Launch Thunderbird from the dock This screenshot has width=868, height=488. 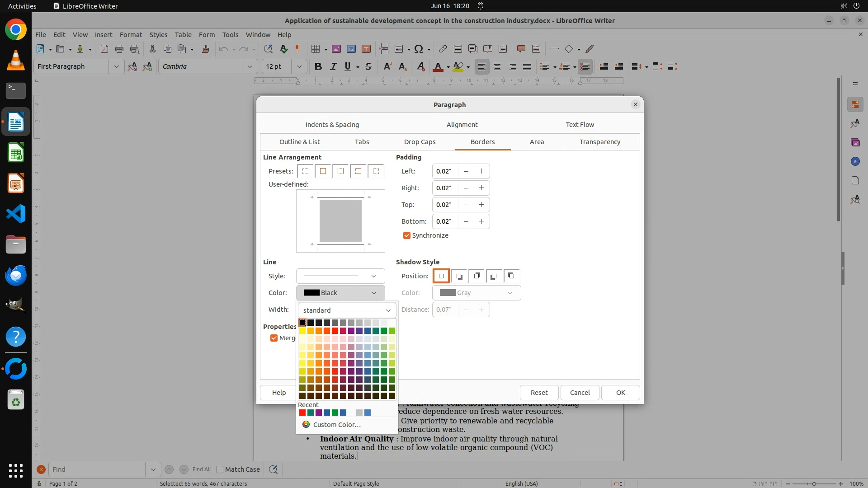pos(16,275)
